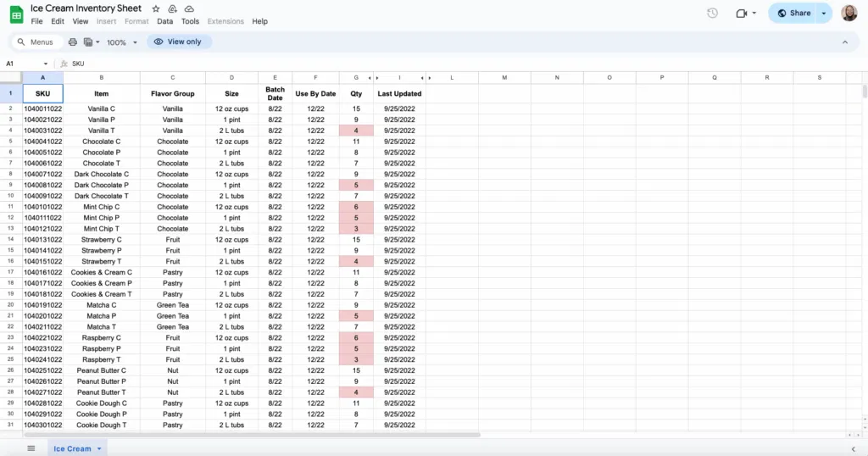Select the SKU cell 1040251022

(x=42, y=370)
